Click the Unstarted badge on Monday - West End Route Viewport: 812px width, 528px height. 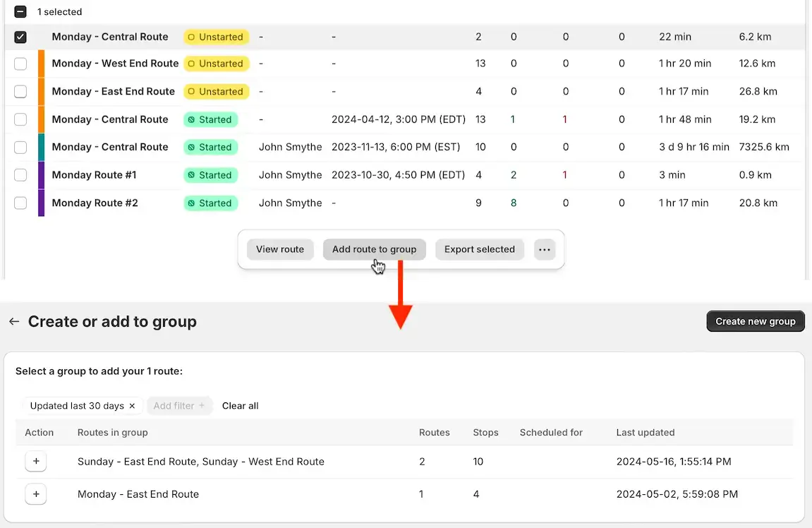click(217, 64)
